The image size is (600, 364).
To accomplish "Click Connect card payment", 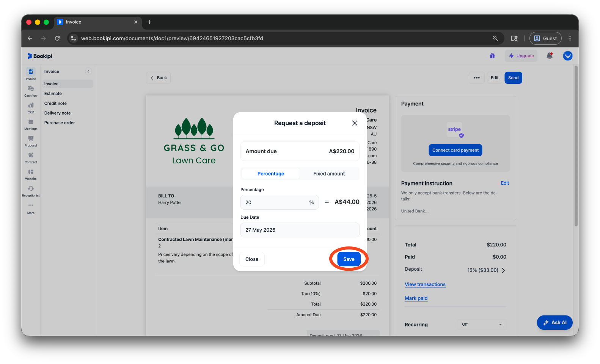I will pos(455,150).
